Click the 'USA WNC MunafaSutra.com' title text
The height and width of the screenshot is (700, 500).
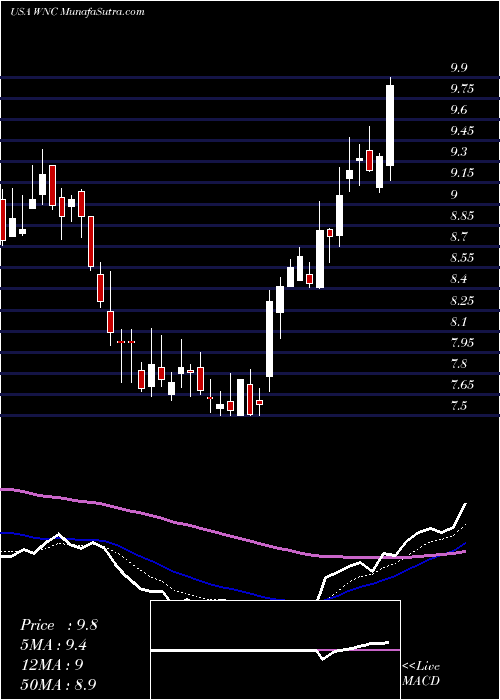pyautogui.click(x=77, y=12)
